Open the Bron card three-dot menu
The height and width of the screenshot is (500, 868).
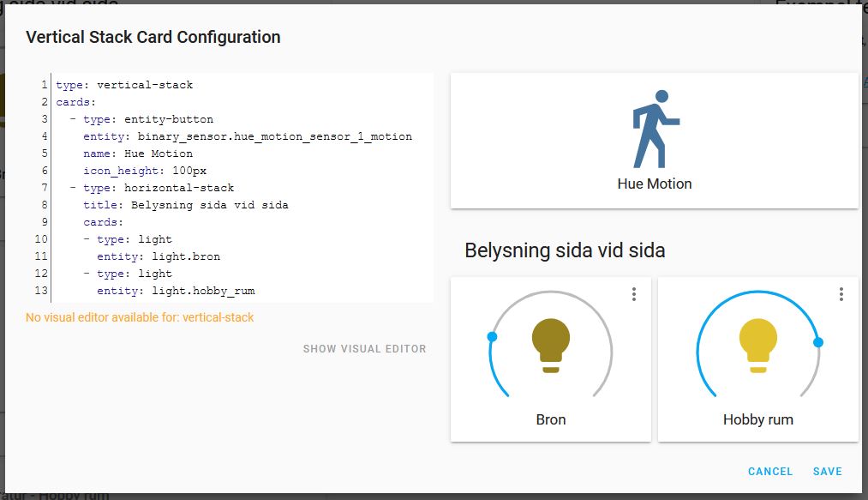pos(634,294)
